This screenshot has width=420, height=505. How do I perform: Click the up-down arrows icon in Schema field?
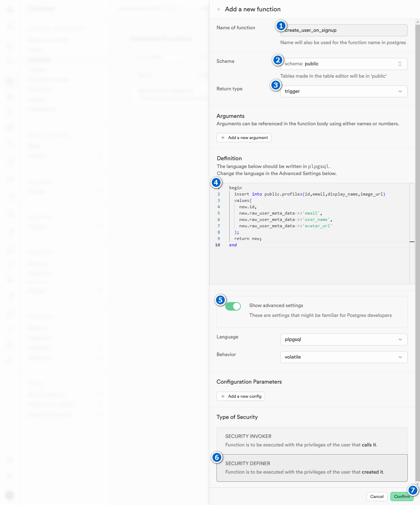tap(400, 64)
